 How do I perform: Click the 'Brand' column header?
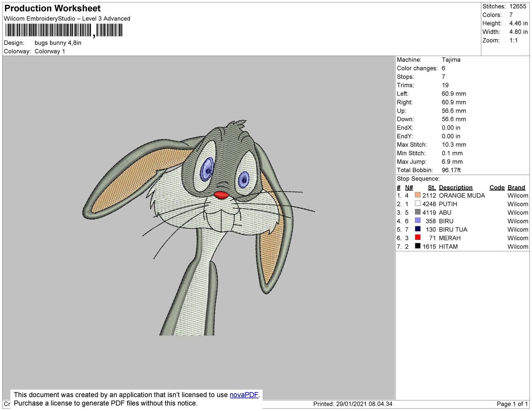click(516, 187)
